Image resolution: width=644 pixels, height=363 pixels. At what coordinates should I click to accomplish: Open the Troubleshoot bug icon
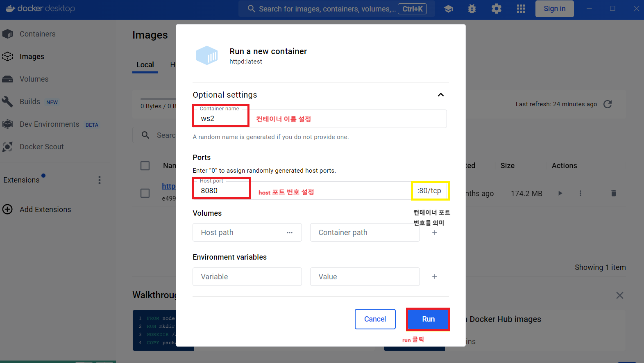click(472, 9)
